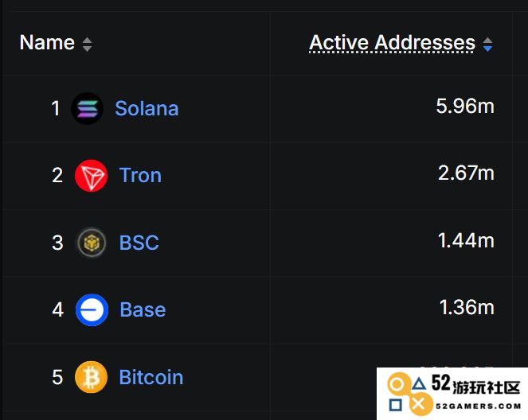Open the Solana chain link
528x420 pixels.
click(147, 109)
